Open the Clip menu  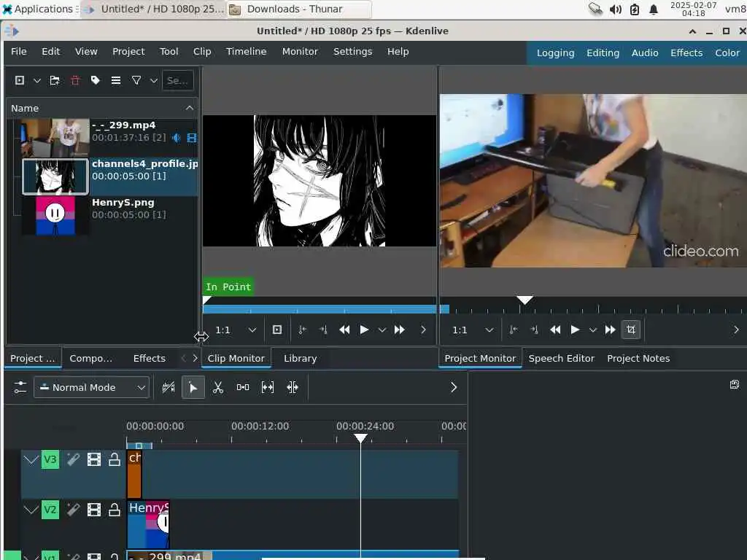202,52
